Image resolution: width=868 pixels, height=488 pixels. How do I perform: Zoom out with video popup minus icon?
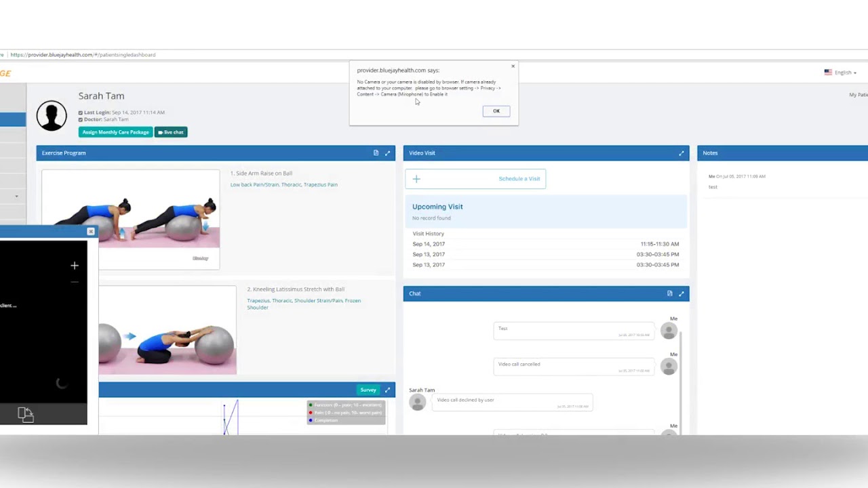75,282
